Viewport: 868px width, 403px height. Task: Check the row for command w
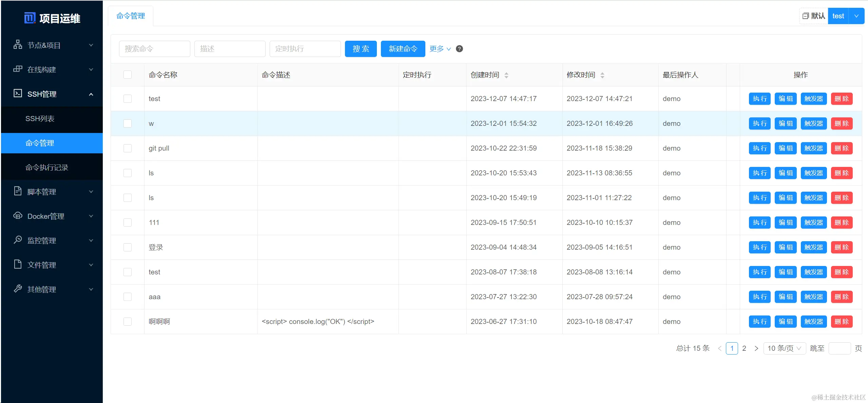click(x=128, y=123)
